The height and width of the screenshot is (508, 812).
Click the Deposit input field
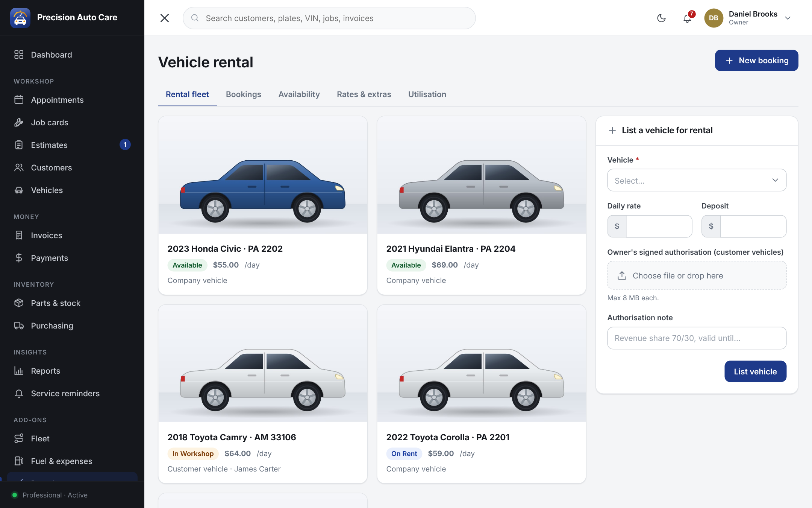(x=753, y=226)
